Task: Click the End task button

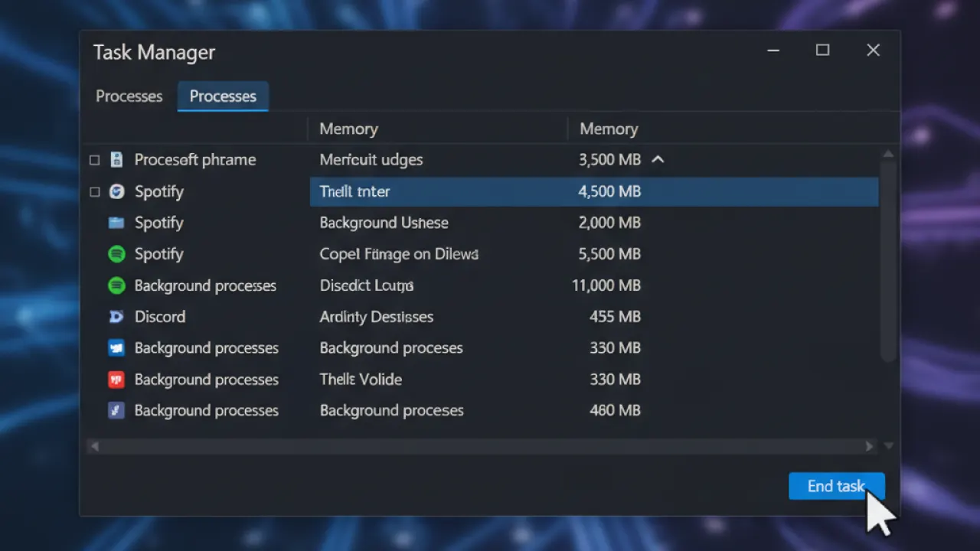Action: tap(837, 486)
